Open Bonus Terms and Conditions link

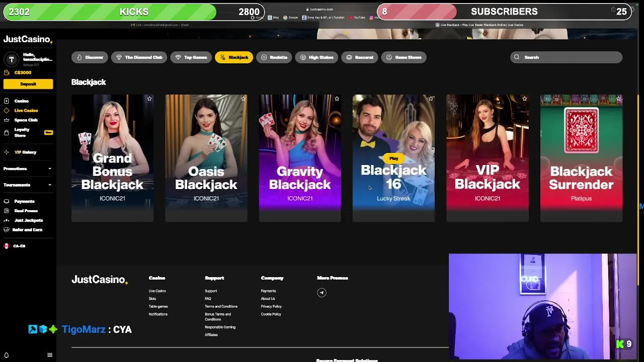[x=218, y=317]
